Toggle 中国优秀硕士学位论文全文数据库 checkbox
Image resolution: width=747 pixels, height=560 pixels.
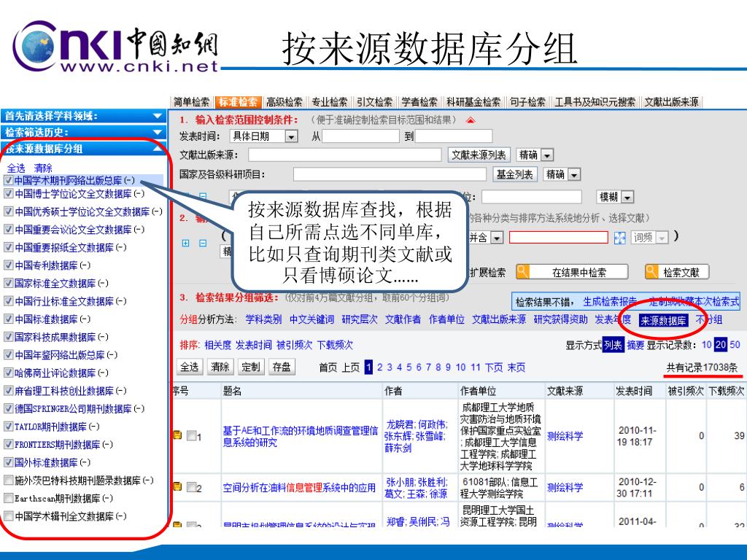(8, 211)
